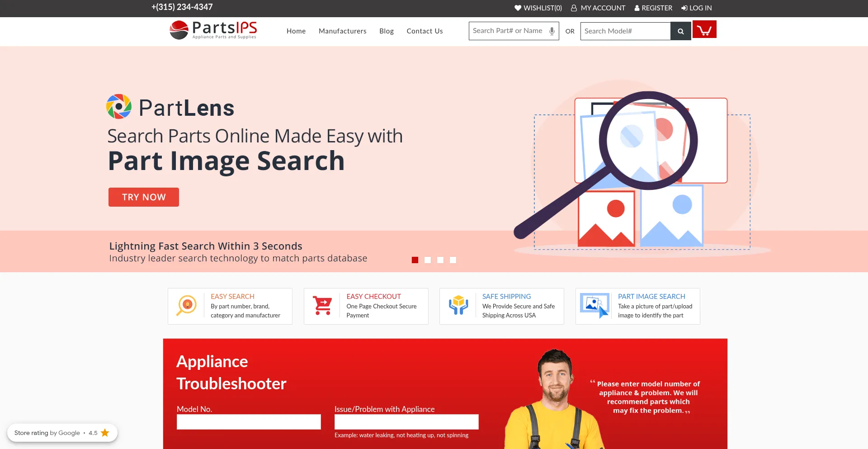Click the microphone voice search icon
This screenshot has width=868, height=449.
(552, 31)
